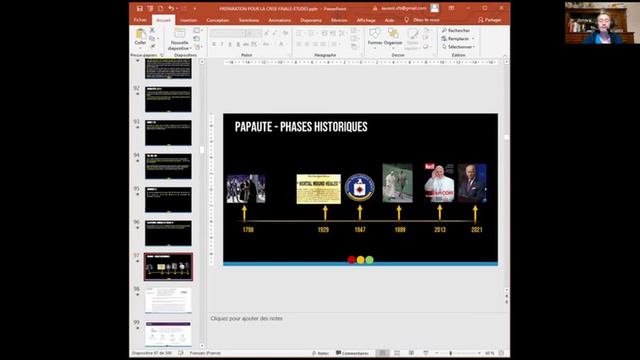The image size is (640, 360).
Task: Open the Insertion tab
Action: (189, 20)
